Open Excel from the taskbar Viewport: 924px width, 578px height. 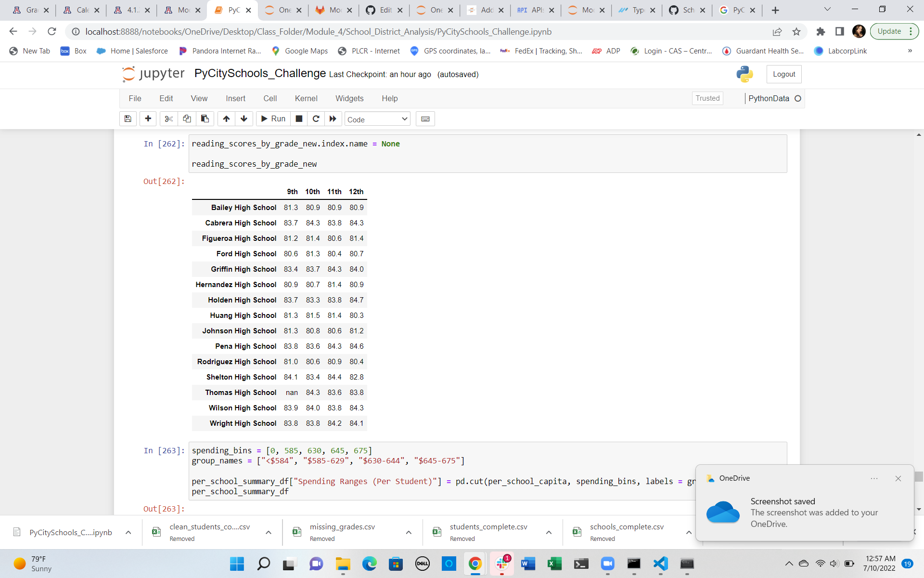(x=554, y=564)
